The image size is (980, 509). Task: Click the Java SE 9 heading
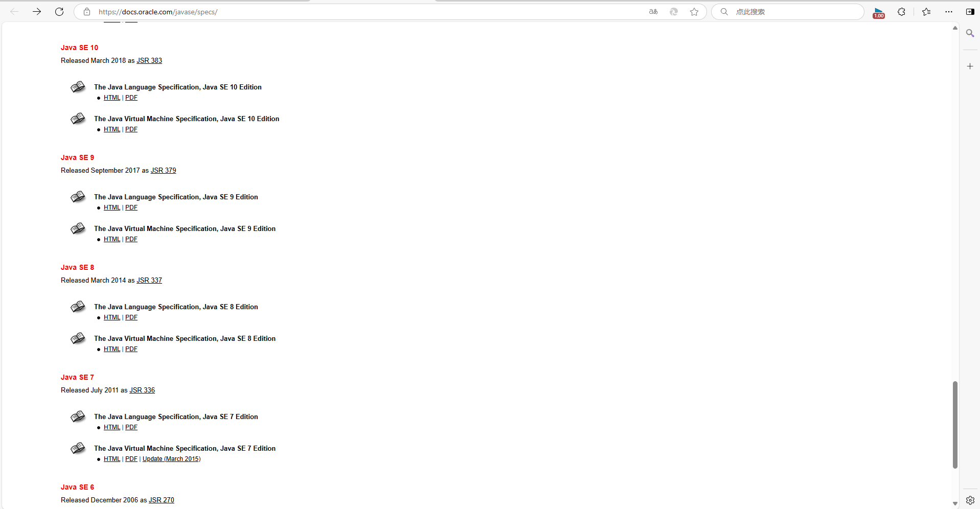pos(77,157)
